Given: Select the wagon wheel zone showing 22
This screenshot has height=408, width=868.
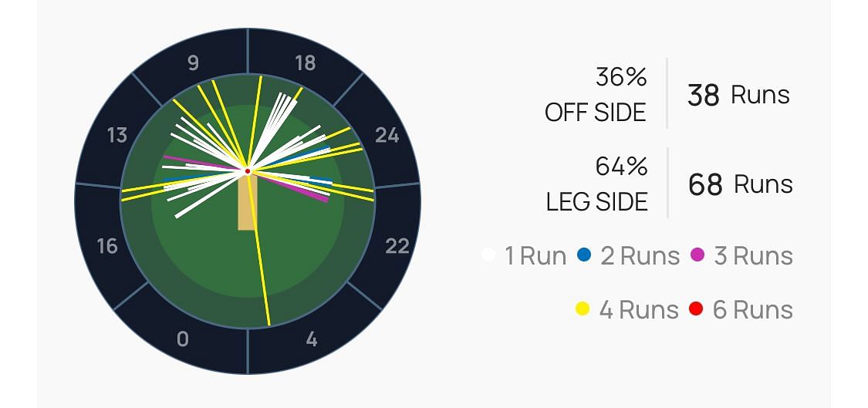Looking at the screenshot, I should [x=397, y=246].
